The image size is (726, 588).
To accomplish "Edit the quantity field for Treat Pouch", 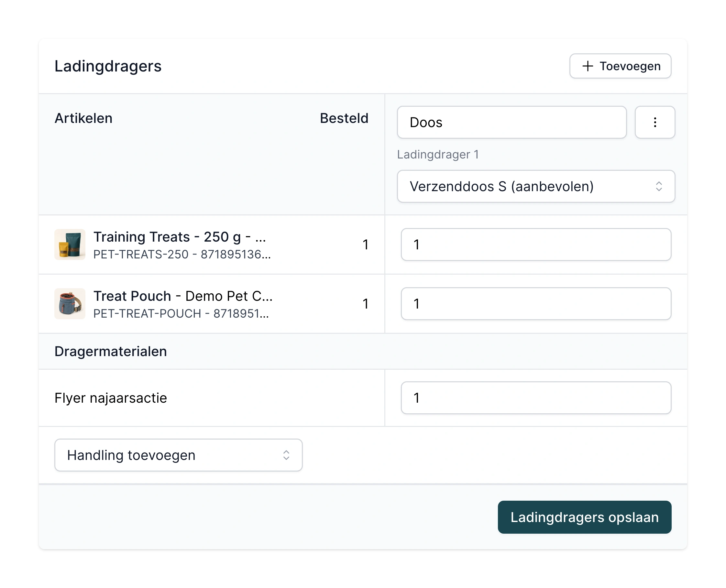I will coord(536,304).
